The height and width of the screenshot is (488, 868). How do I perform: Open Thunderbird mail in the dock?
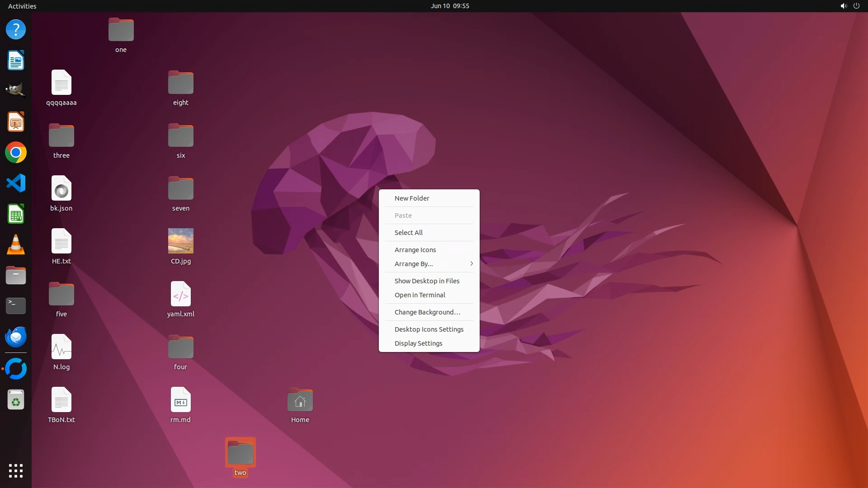[16, 337]
